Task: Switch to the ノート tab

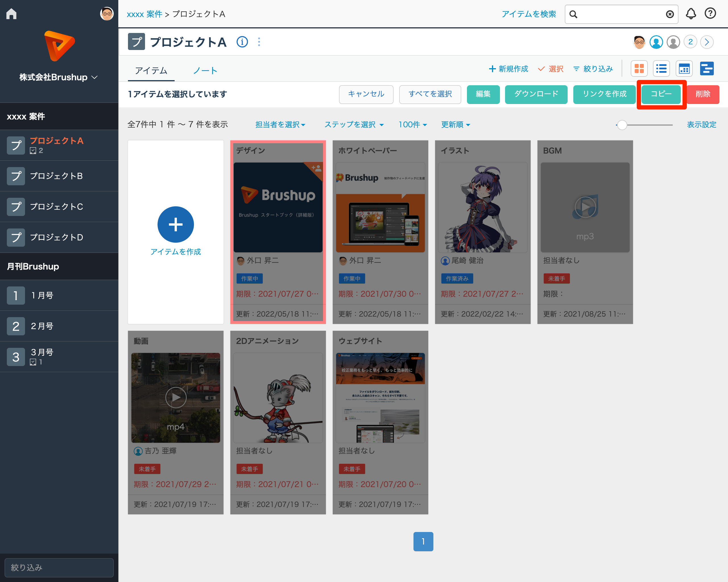Action: coord(205,70)
